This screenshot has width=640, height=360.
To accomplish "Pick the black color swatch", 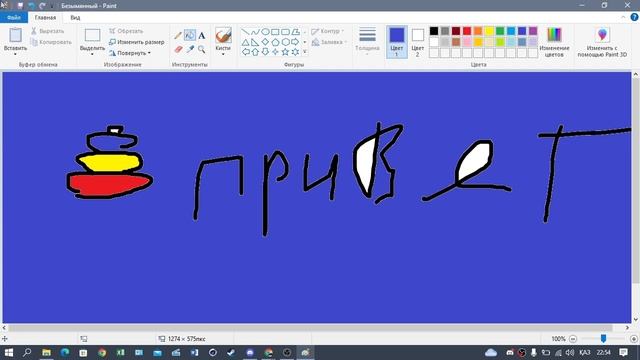I will [x=434, y=31].
